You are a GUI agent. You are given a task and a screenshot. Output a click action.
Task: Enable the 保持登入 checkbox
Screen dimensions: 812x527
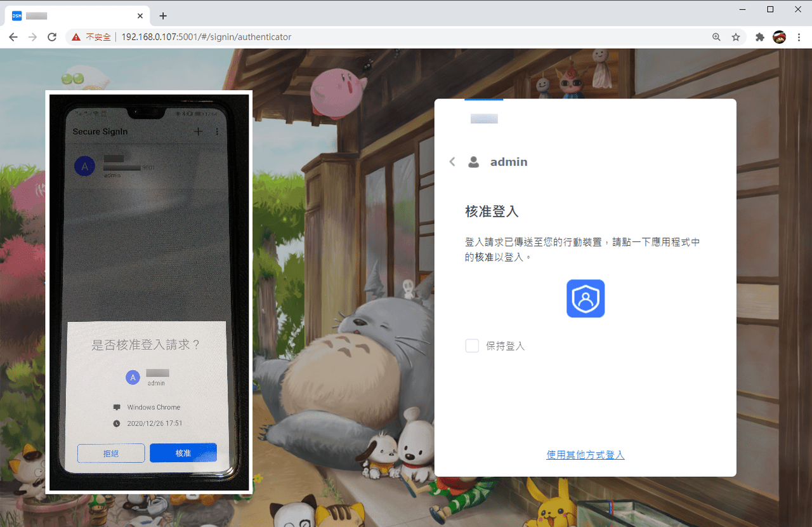472,345
